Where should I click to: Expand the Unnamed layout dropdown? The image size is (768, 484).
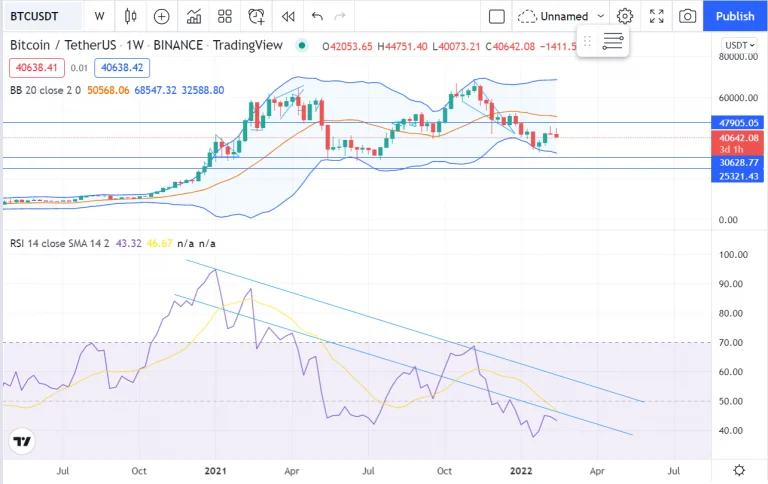pos(600,16)
